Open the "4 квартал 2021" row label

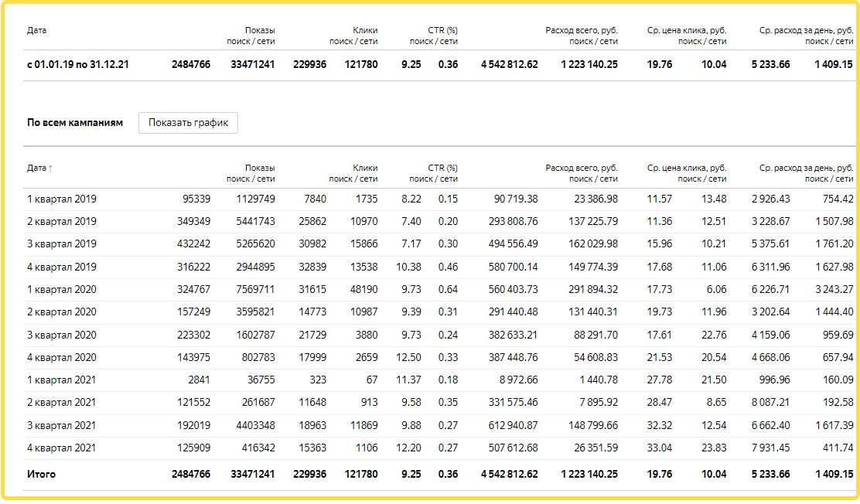(x=61, y=448)
